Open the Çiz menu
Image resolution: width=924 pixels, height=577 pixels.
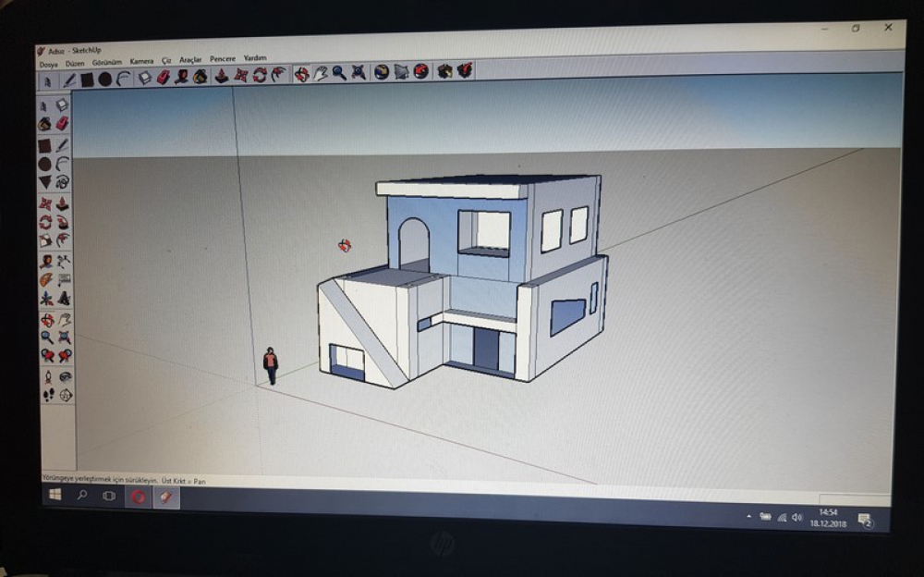tap(166, 60)
